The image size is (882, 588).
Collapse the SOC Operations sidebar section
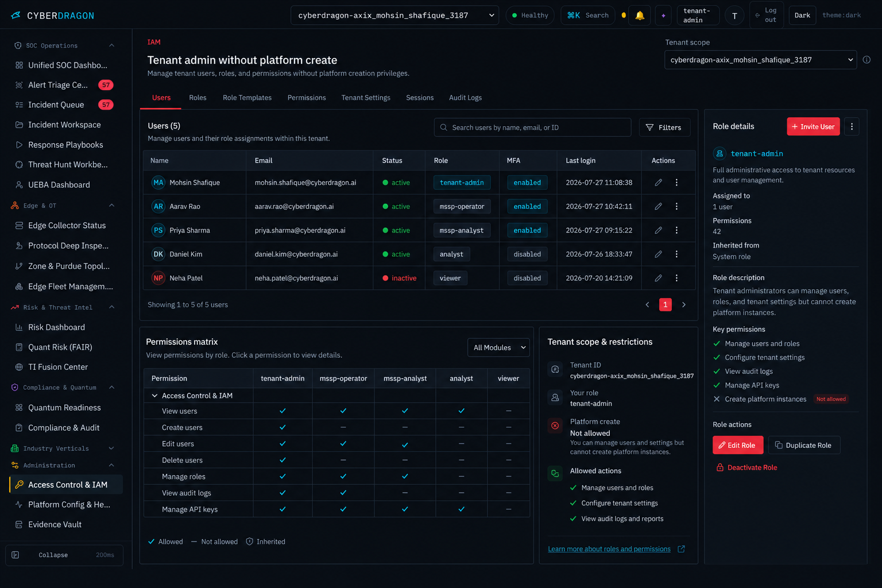[x=111, y=45]
